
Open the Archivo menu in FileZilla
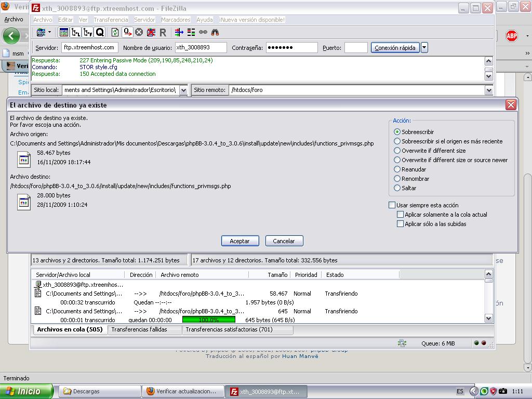43,20
